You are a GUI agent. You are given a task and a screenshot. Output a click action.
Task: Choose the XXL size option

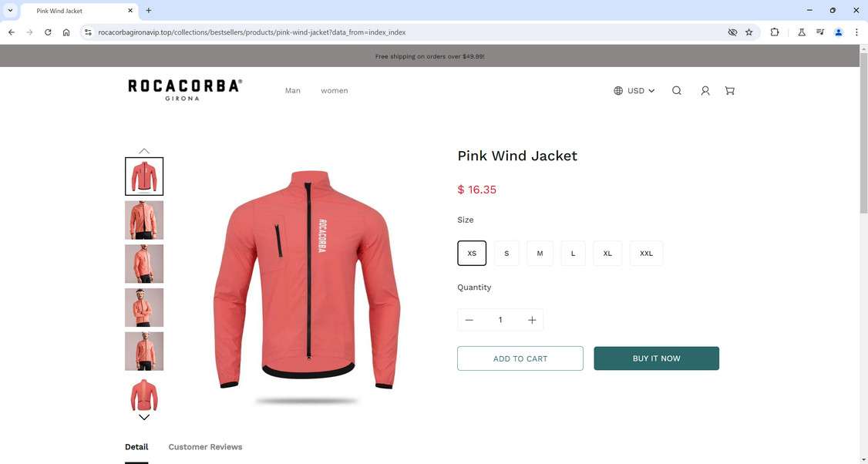646,253
